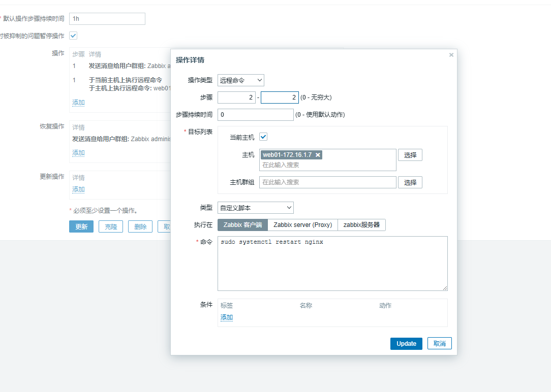The image size is (551, 392).
Task: Click the web01-172.16.1.7 host tag text
Action: [287, 155]
